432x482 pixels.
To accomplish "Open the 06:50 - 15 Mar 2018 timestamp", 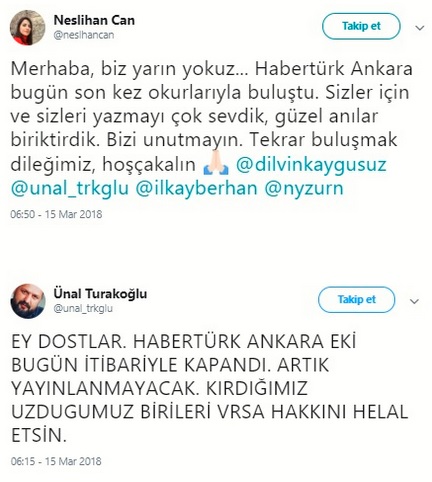I will coord(56,214).
